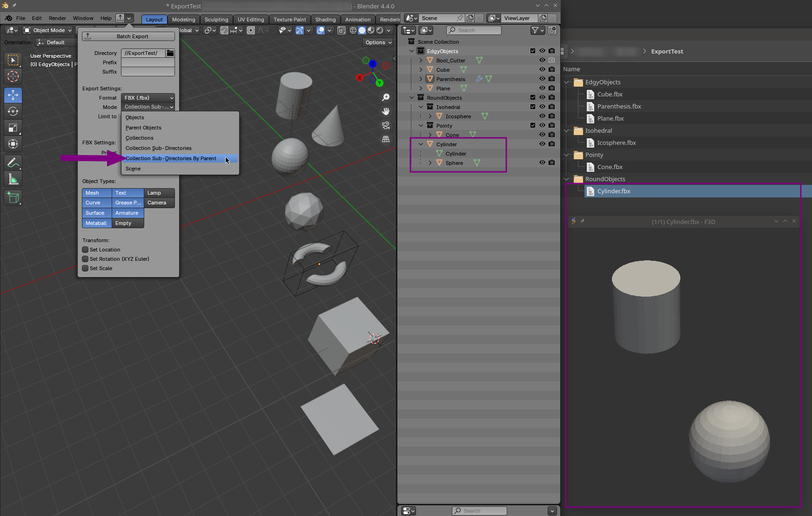Select the 3D Cursor tool
Image resolution: width=812 pixels, height=516 pixels.
pos(13,77)
